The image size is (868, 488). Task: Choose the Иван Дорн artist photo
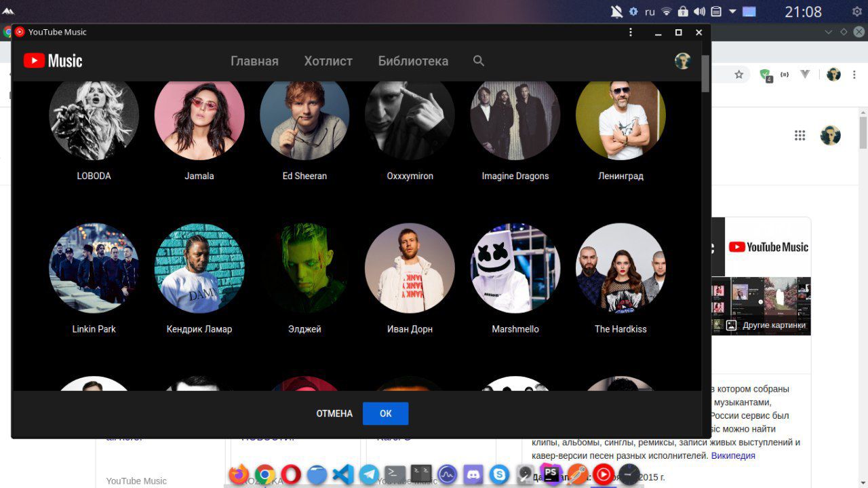(x=410, y=268)
